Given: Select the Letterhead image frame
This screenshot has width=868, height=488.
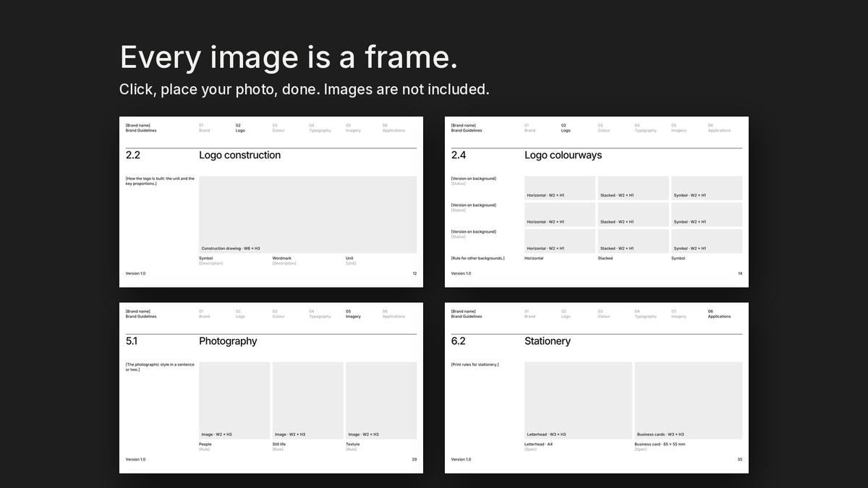Looking at the screenshot, I should tap(578, 401).
